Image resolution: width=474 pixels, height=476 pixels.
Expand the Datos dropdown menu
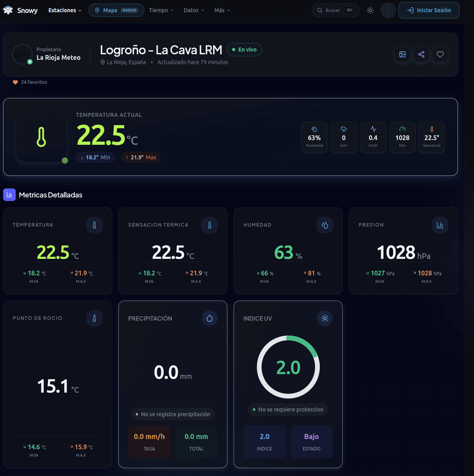click(x=194, y=10)
